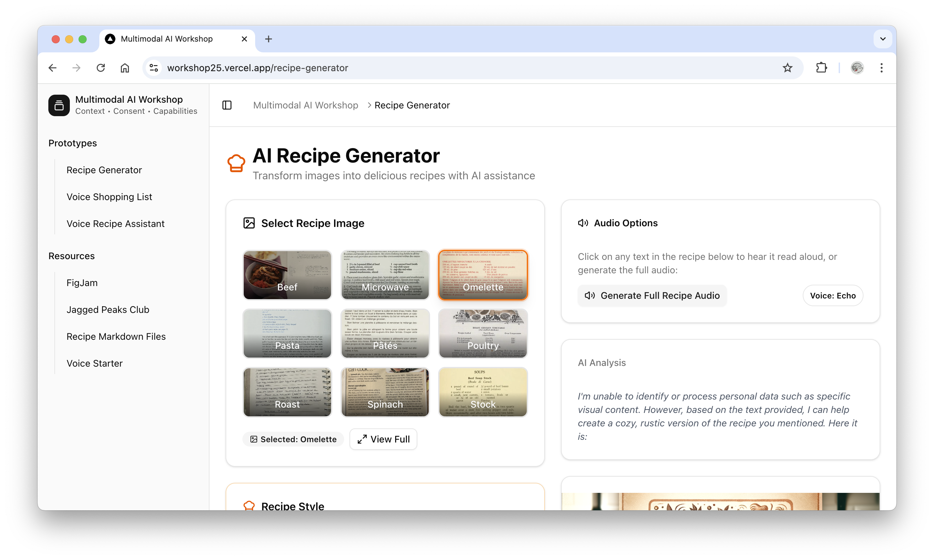934x560 pixels.
Task: Open the Jagged Peaks Club resource
Action: tap(107, 310)
